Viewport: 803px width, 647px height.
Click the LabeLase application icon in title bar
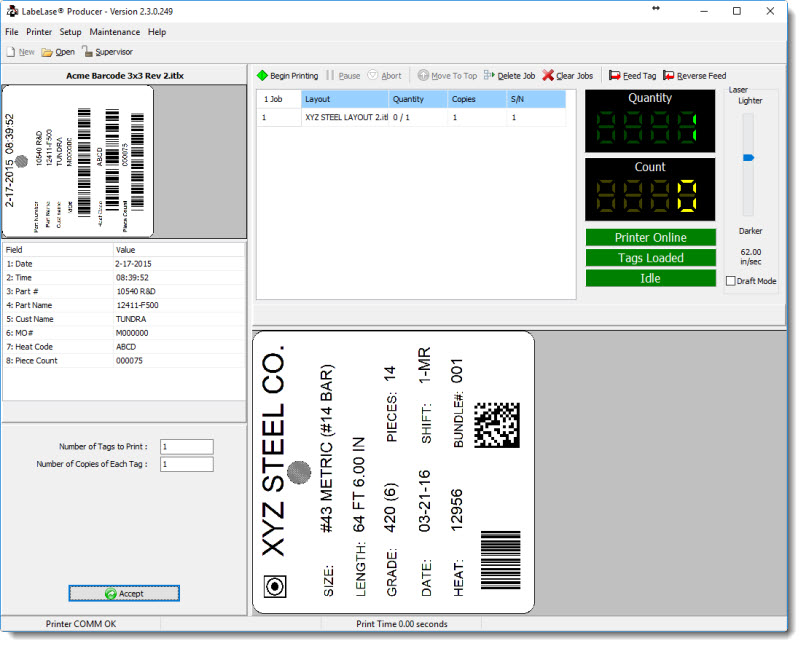12,11
